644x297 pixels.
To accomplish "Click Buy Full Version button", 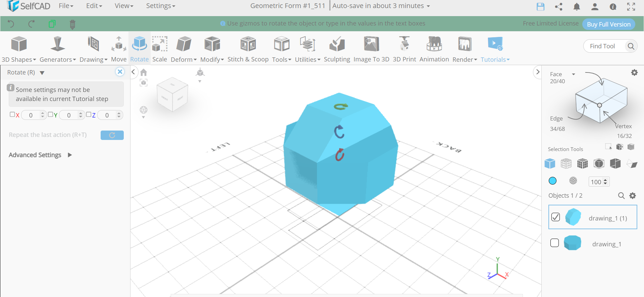I will tap(608, 24).
